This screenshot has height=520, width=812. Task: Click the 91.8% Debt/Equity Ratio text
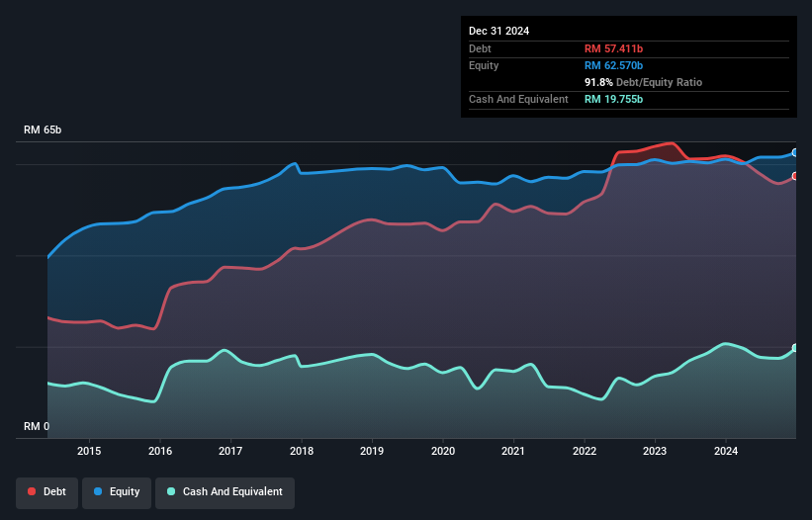tap(643, 82)
